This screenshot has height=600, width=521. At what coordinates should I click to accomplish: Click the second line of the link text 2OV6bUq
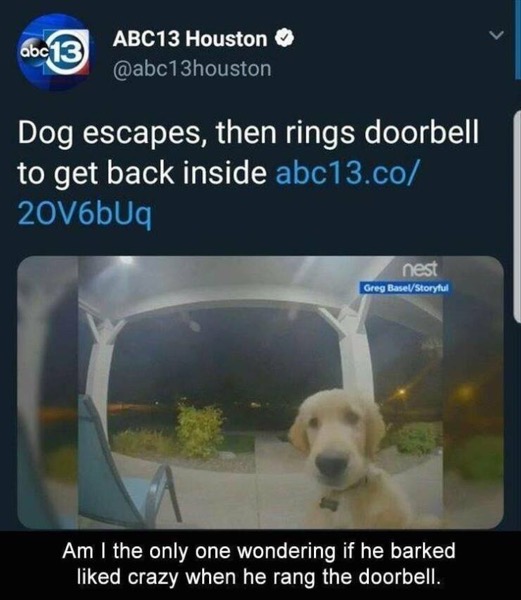point(85,214)
